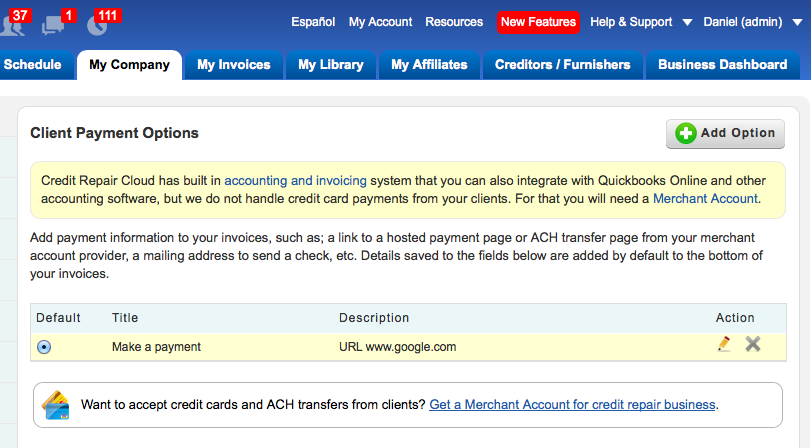Open Daniel (admin) user menu
The width and height of the screenshot is (811, 448).
pos(743,22)
